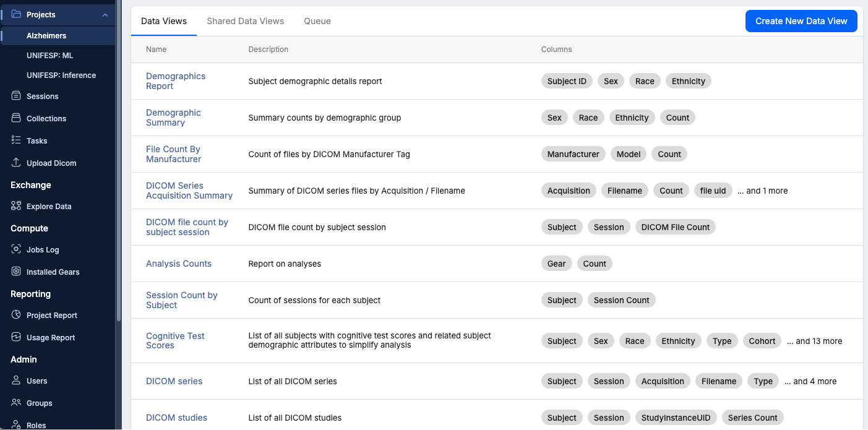Click the 'Report on analyses' description

pyautogui.click(x=285, y=264)
